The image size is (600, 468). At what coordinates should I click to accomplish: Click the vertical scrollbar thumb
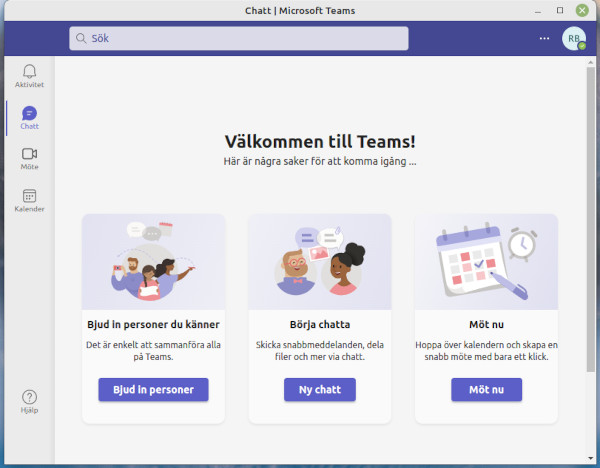tap(590, 219)
